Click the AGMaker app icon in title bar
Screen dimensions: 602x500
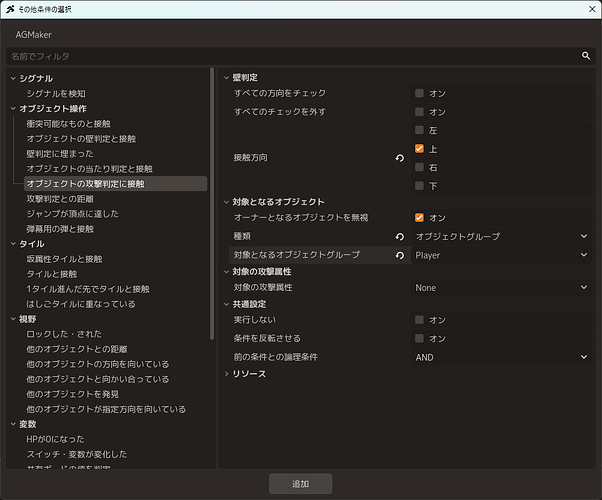click(10, 9)
